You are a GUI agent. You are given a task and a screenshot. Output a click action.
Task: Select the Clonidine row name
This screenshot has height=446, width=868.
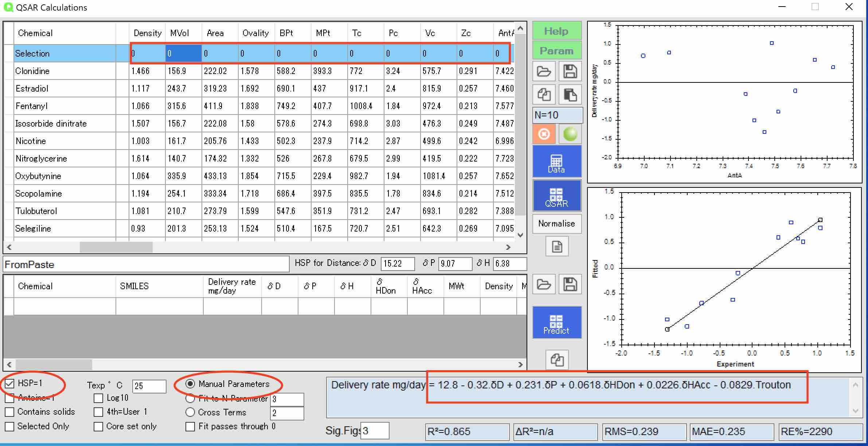click(32, 71)
